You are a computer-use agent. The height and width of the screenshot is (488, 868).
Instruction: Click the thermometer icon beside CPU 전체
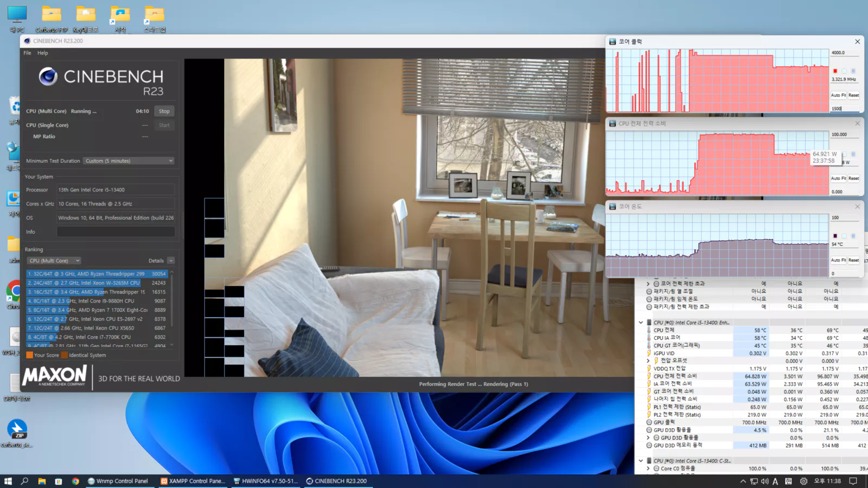tap(649, 330)
